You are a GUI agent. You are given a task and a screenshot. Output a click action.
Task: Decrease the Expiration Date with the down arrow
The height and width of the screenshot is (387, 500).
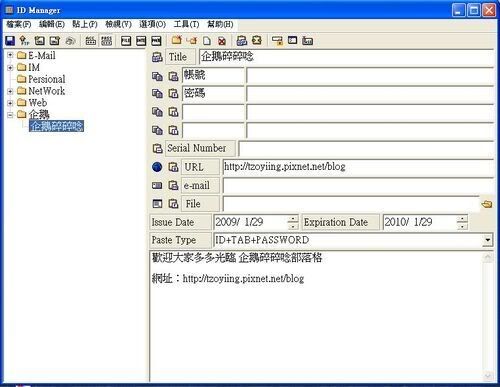point(462,226)
